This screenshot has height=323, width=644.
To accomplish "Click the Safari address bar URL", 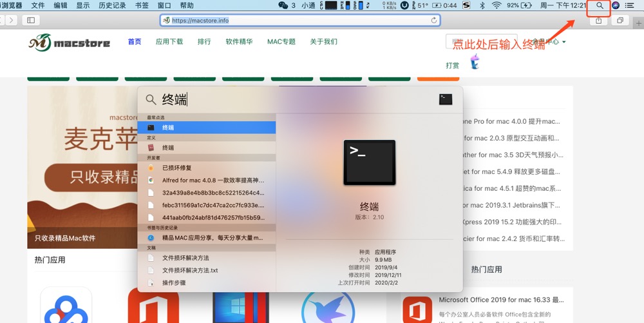I will coord(300,20).
